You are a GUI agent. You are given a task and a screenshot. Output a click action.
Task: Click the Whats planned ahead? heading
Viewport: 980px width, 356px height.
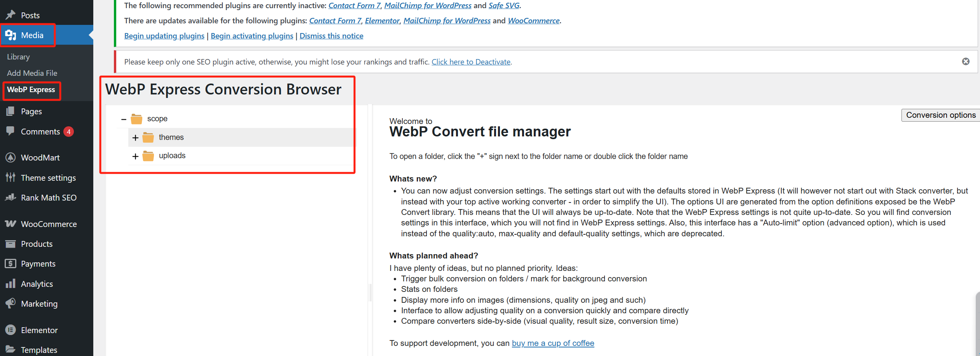[x=434, y=256]
